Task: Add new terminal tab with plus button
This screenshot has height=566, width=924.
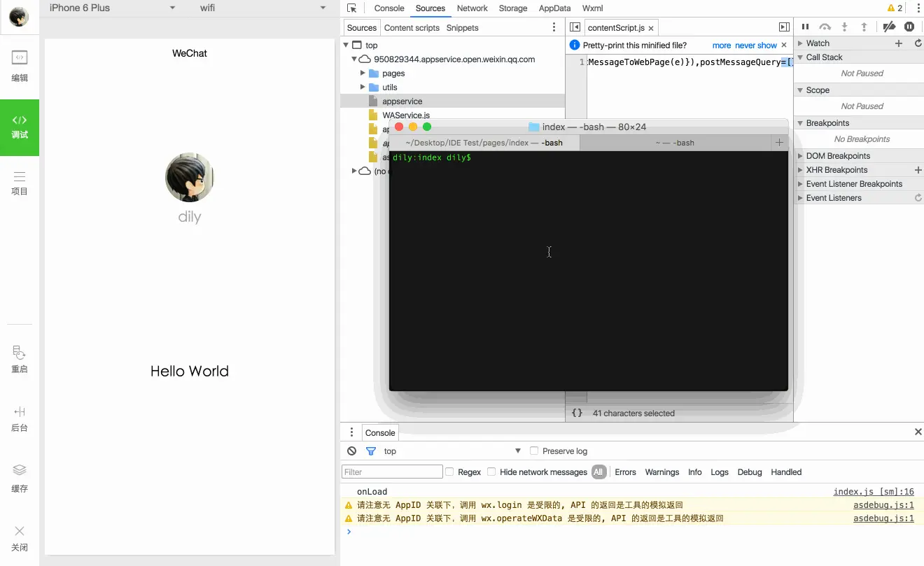Action: point(779,143)
